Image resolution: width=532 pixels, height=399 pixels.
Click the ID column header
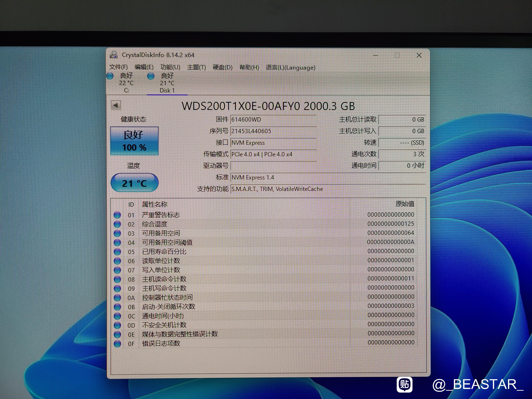pyautogui.click(x=131, y=204)
